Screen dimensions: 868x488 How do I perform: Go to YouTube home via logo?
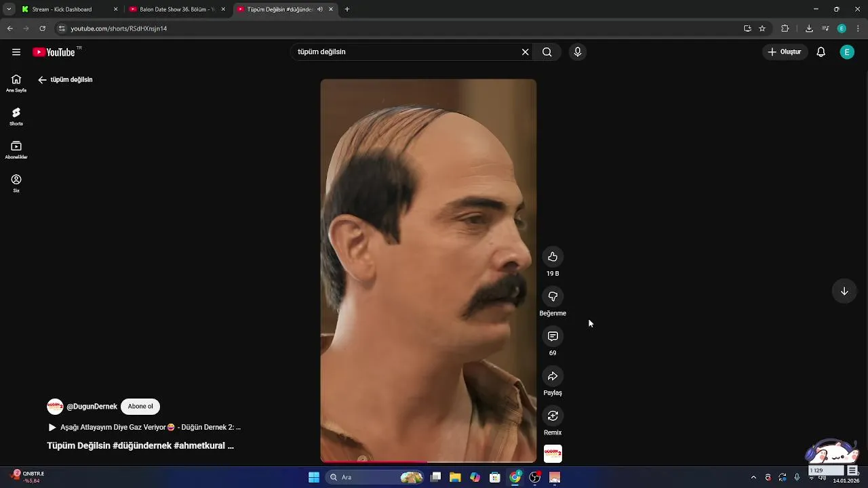click(54, 52)
